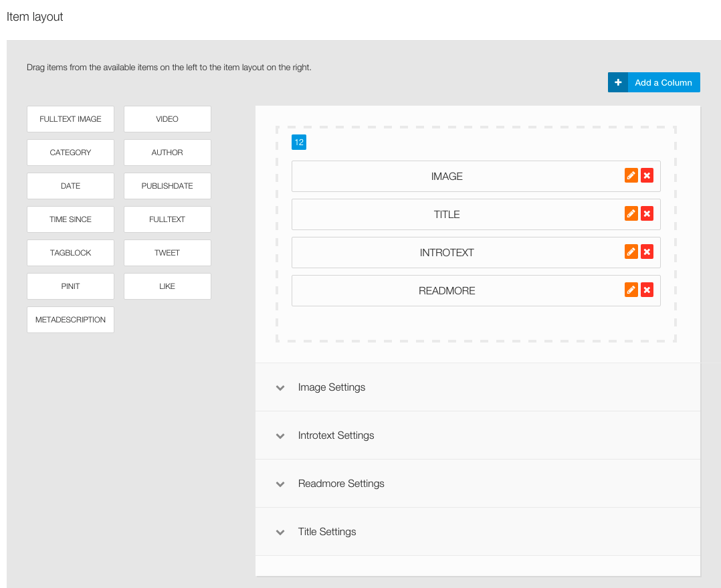Open the Title Settings section label
The width and height of the screenshot is (721, 588).
coord(327,532)
